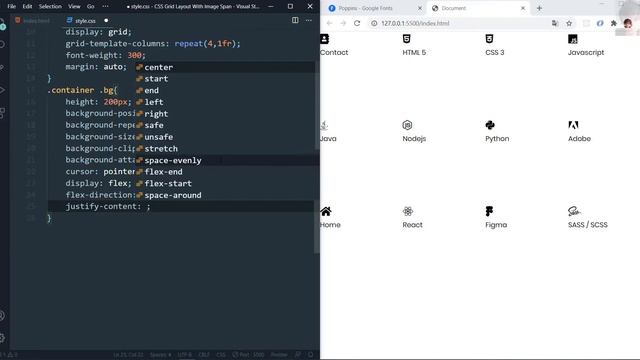
Task: Click the Python icon
Action: 490,125
